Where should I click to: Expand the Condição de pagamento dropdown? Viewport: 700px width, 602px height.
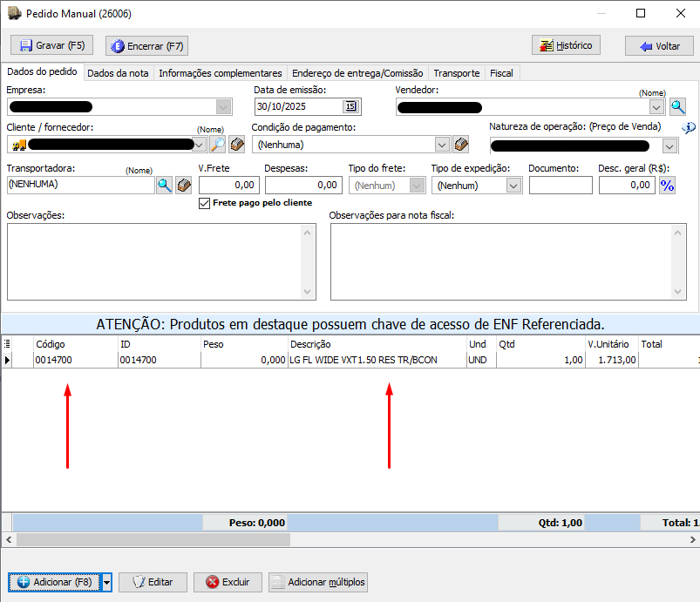pos(442,145)
